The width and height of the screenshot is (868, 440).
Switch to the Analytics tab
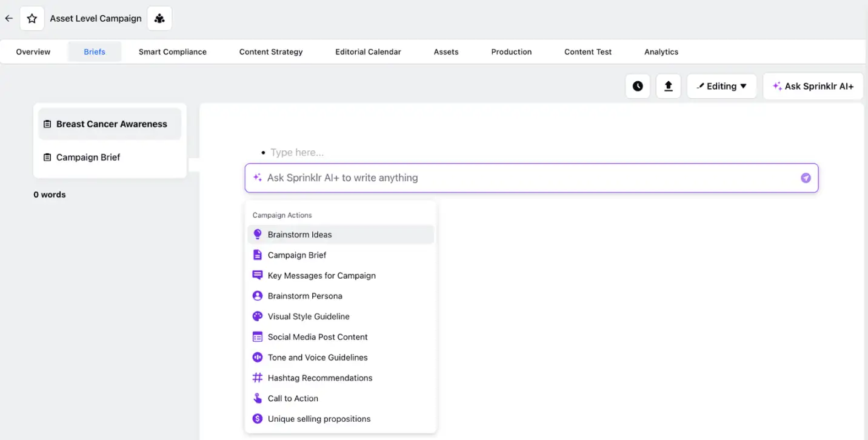[x=661, y=52]
